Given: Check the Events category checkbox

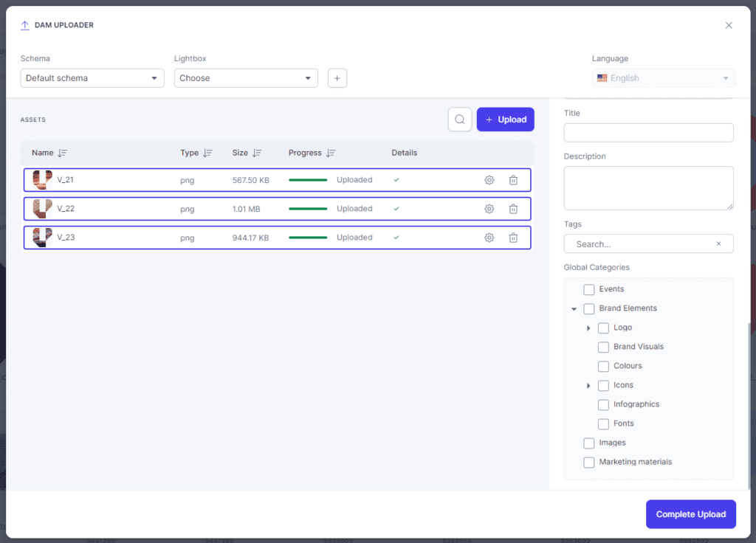Looking at the screenshot, I should [588, 289].
